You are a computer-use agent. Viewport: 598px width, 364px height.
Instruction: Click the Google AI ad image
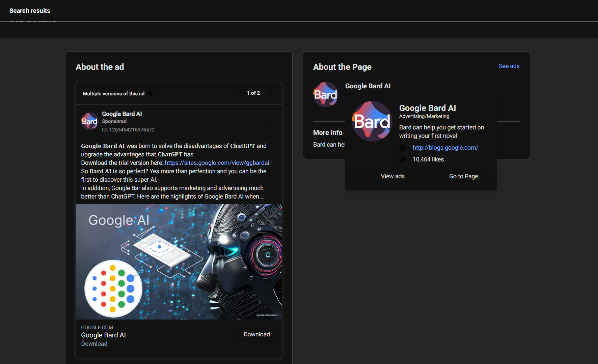tap(179, 262)
